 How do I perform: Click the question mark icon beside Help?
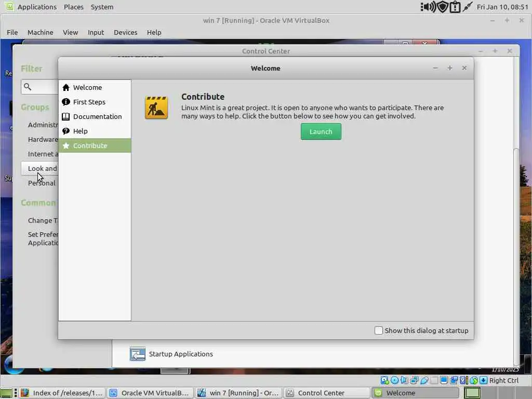click(x=66, y=131)
